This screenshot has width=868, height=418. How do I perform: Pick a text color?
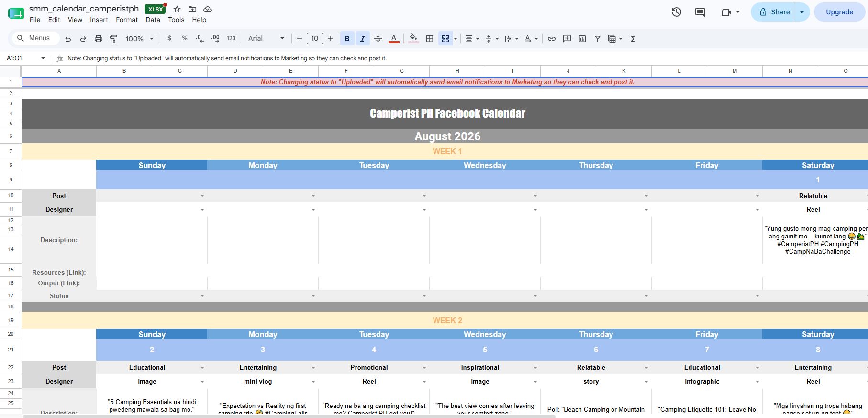tap(394, 39)
